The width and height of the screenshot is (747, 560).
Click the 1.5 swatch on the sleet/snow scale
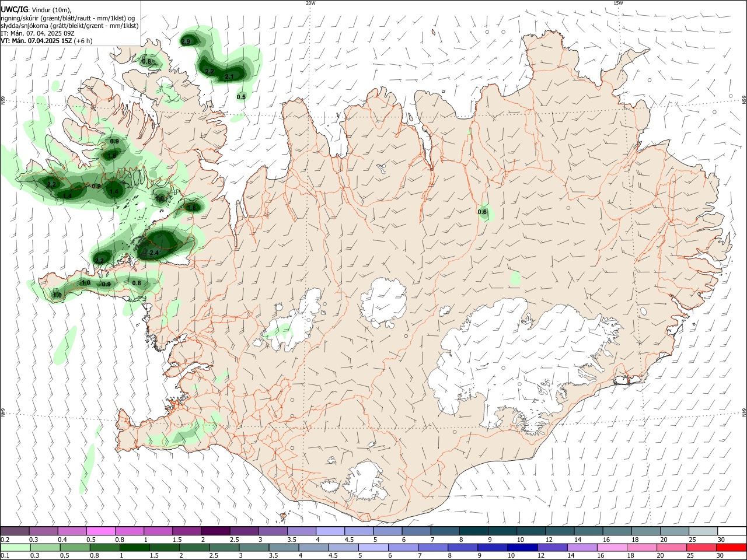tap(187, 531)
